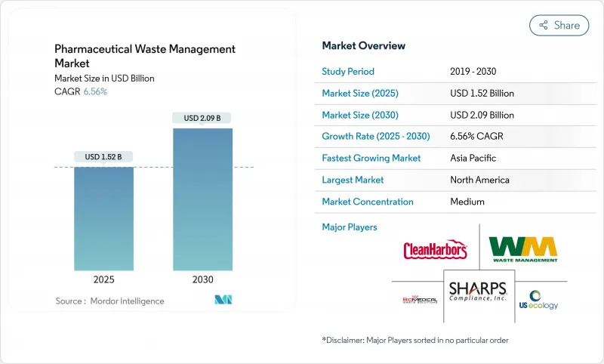
Task: Click the USD 2.09 B data label
Action: 202,118
